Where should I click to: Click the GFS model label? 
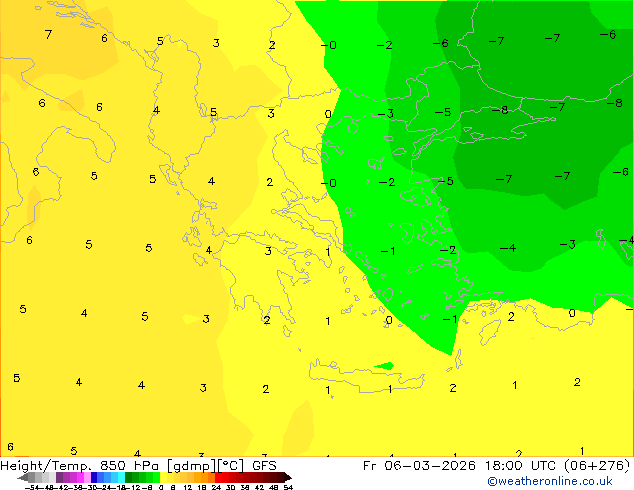click(264, 466)
